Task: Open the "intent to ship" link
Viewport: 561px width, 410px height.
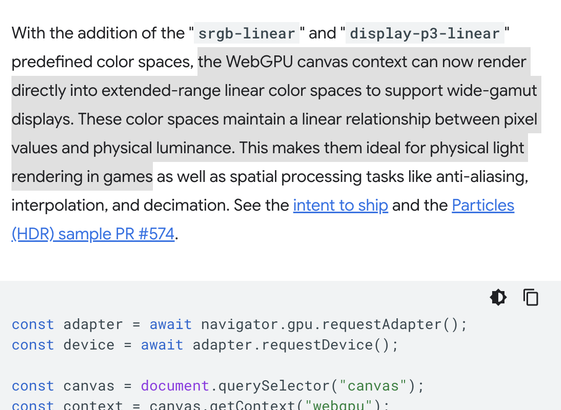Action: [x=341, y=205]
